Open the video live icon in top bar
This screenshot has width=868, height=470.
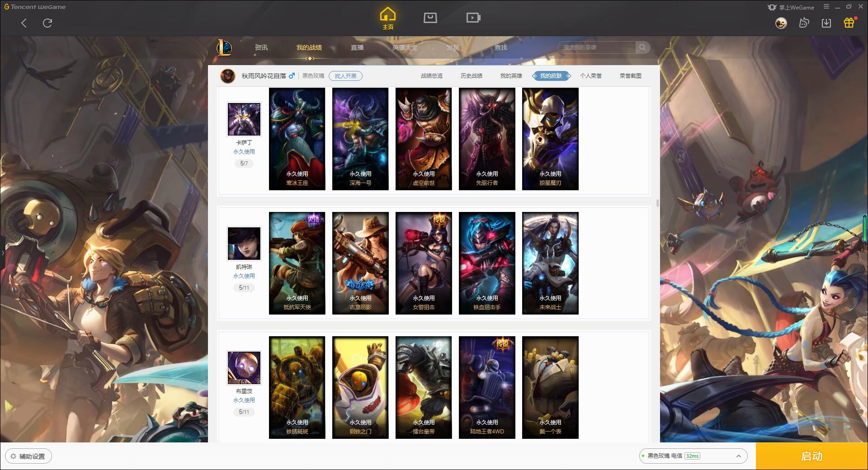coord(473,18)
